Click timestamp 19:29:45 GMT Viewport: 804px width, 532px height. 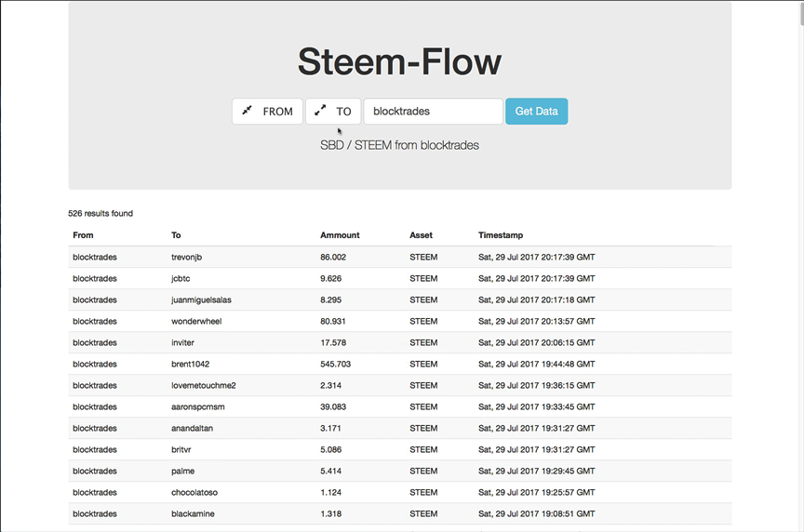point(536,471)
